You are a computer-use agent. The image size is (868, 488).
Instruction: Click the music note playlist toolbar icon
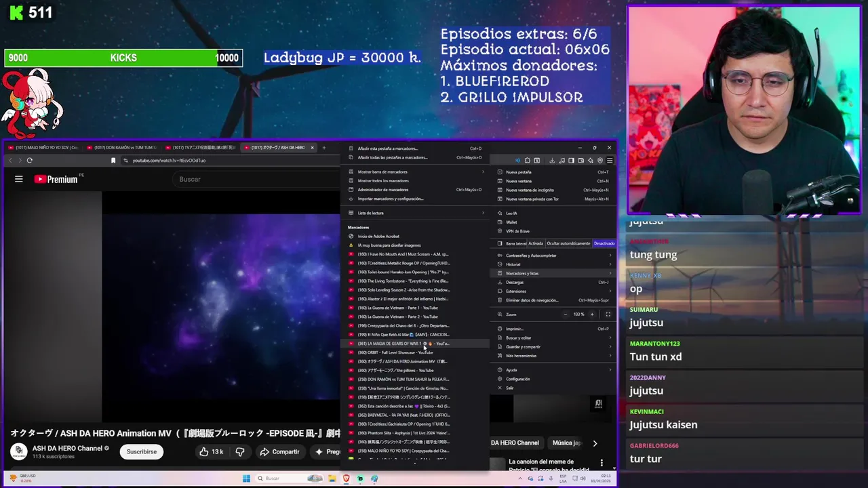(x=561, y=161)
